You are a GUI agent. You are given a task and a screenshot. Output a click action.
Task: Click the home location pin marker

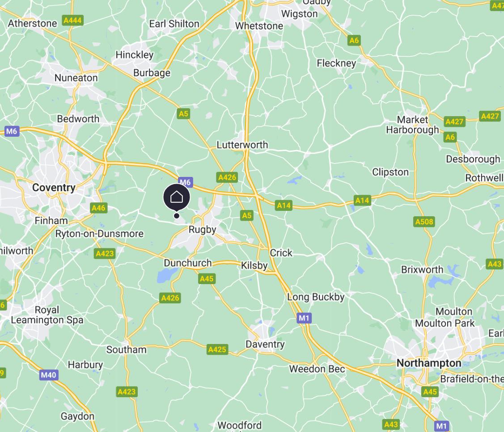(x=177, y=197)
